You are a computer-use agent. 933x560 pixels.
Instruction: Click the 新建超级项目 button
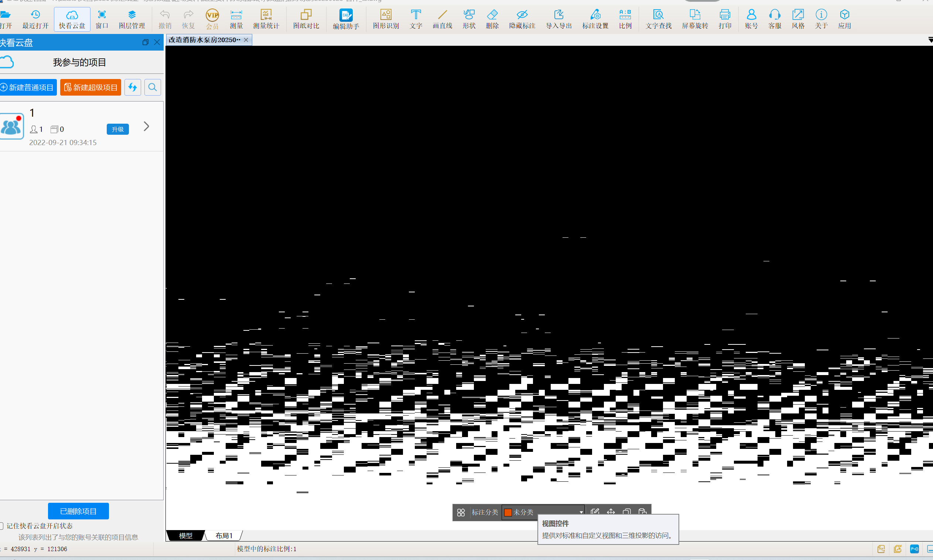(x=90, y=87)
